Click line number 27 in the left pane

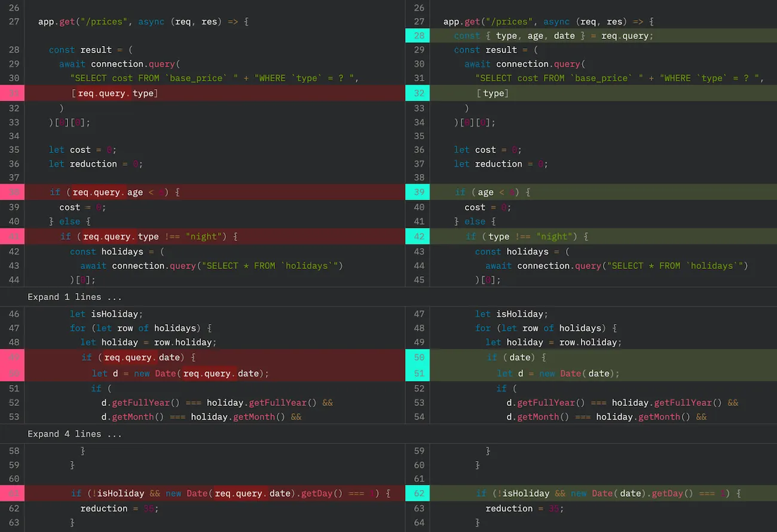coord(14,22)
